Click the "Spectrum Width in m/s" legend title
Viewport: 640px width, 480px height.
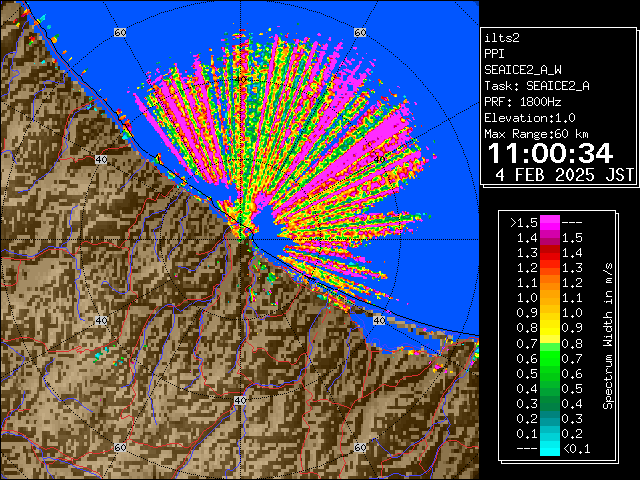click(x=608, y=336)
